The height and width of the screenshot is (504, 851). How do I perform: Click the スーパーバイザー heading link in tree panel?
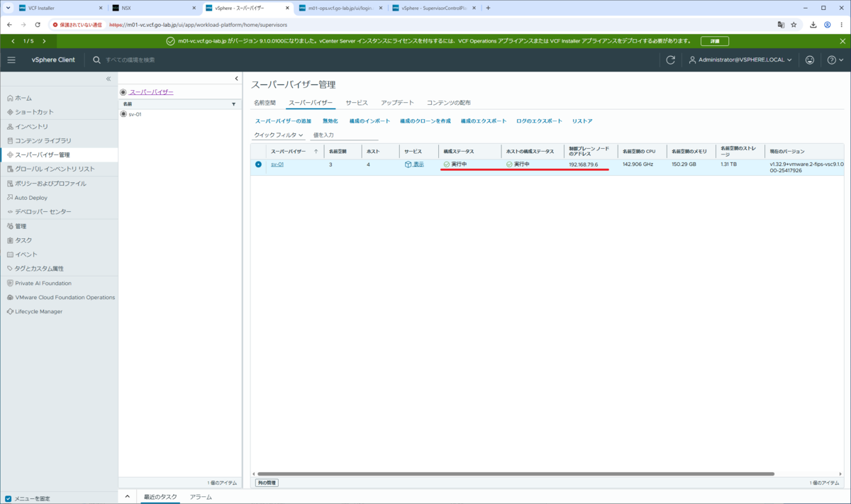(151, 92)
